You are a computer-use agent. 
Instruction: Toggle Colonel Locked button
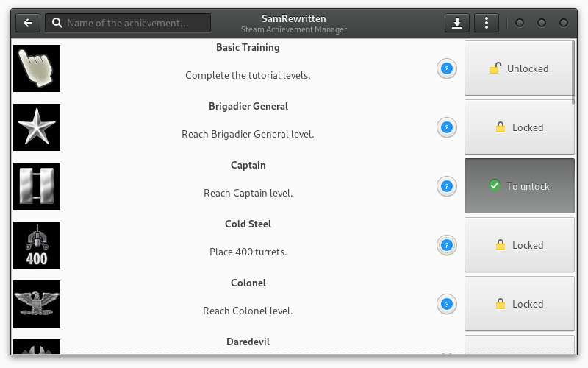click(520, 304)
